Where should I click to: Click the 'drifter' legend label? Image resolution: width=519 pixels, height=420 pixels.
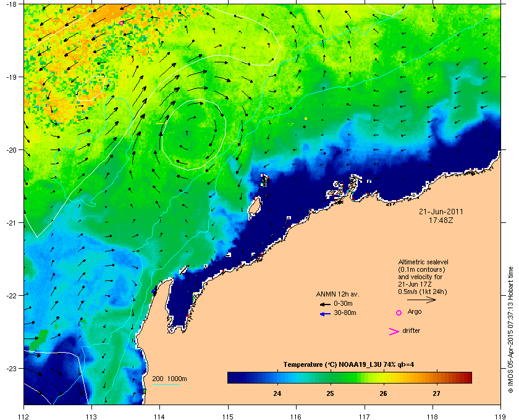click(411, 330)
